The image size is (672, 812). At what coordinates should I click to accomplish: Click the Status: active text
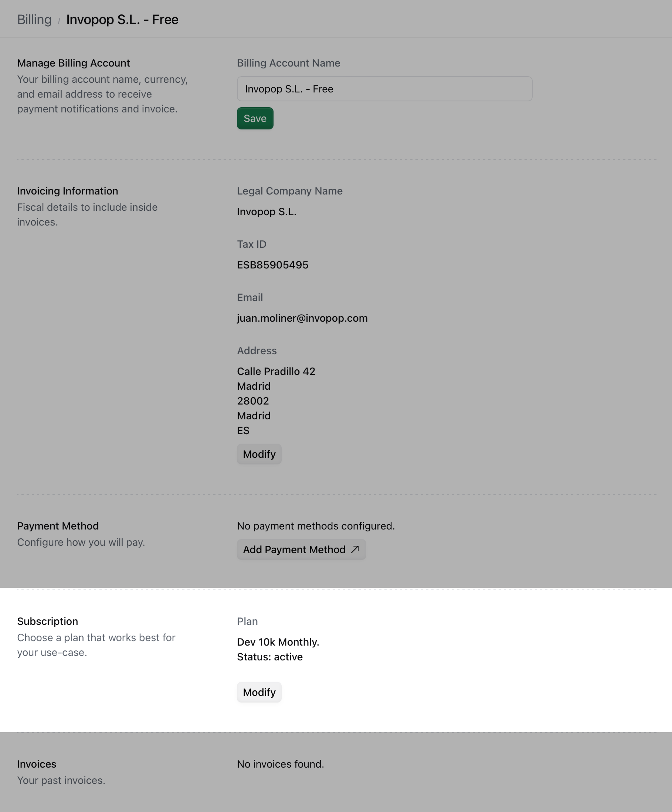tap(270, 657)
